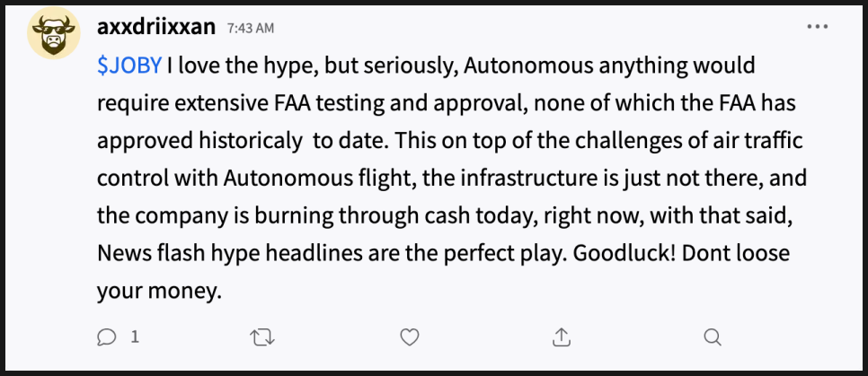Viewport: 868px width, 376px height.
Task: Click the magnifying glass icon below post
Action: click(712, 337)
